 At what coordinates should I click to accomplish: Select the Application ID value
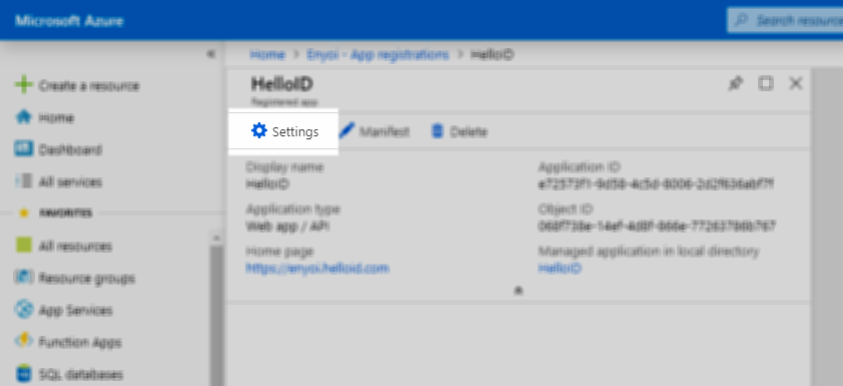coord(656,184)
